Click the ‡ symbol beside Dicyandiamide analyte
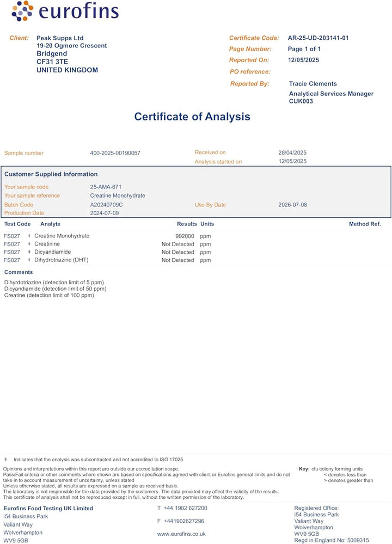 tap(29, 252)
